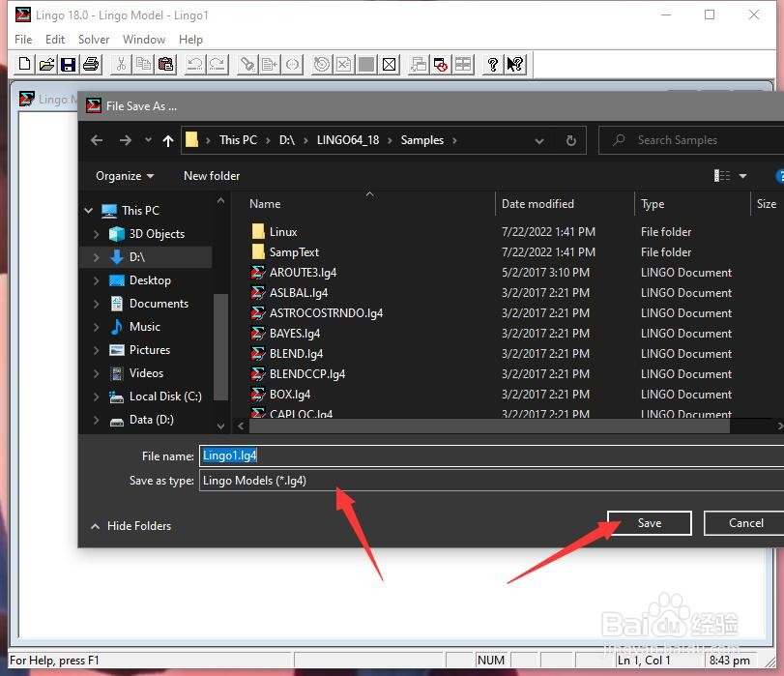The height and width of the screenshot is (676, 784).
Task: Click the floppy disk Save icon
Action: [x=68, y=64]
